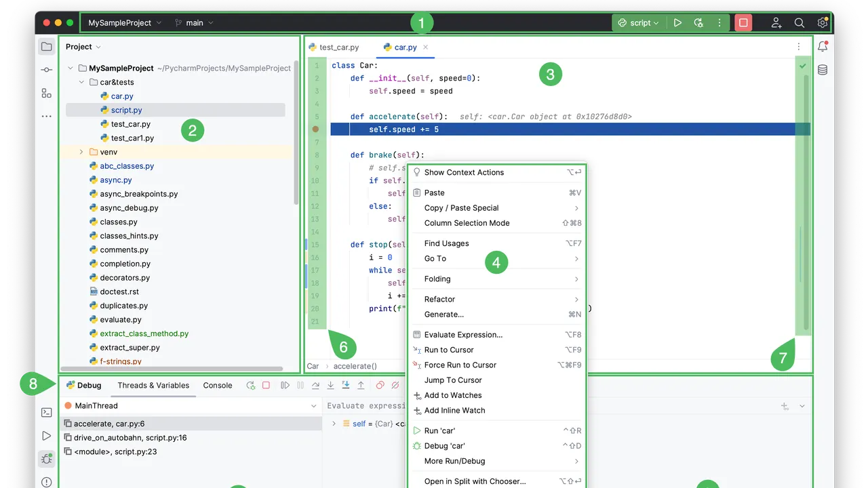Switch to the test_car.py editor tab
The image size is (868, 488).
[334, 47]
